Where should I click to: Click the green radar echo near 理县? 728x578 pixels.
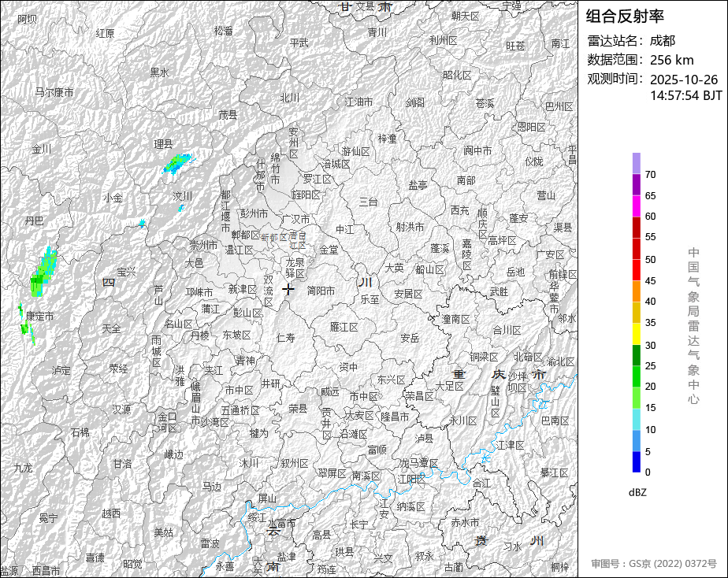pyautogui.click(x=177, y=164)
